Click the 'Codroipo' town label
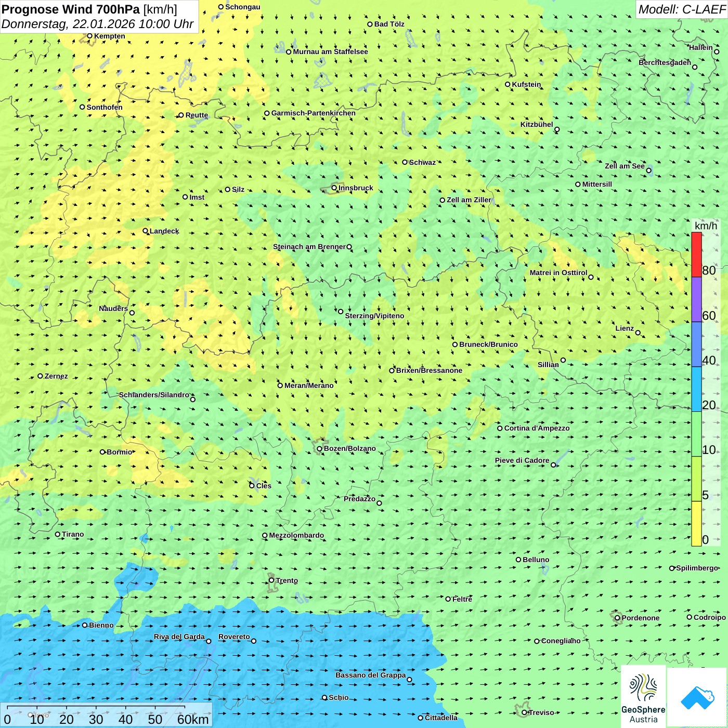Screen dimensions: 728x728 [710, 617]
